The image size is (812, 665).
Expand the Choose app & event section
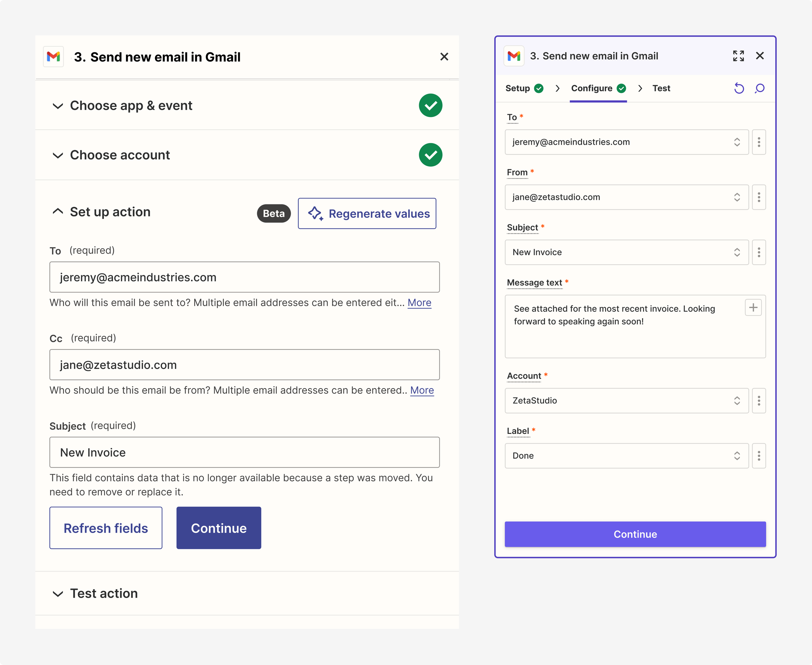coord(58,106)
